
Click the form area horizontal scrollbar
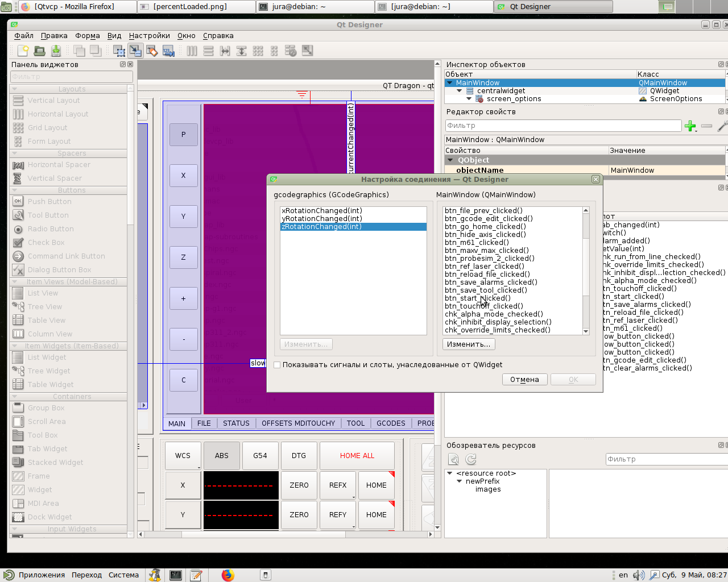point(286,534)
